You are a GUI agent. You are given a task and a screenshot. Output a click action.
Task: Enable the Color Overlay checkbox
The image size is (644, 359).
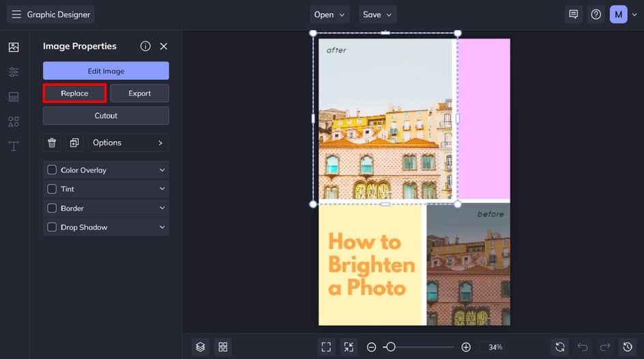[x=52, y=170]
